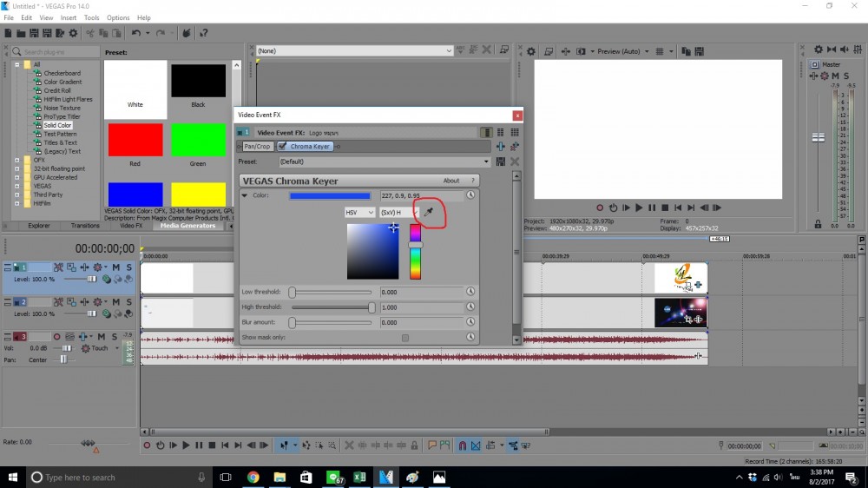This screenshot has width=868, height=488.
Task: Click the Color animate clock icon
Action: 470,195
